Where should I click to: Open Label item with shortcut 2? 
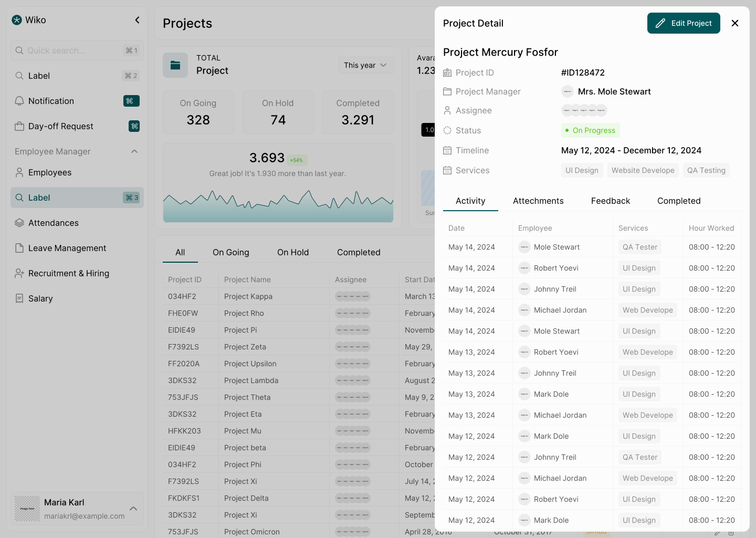coord(77,76)
